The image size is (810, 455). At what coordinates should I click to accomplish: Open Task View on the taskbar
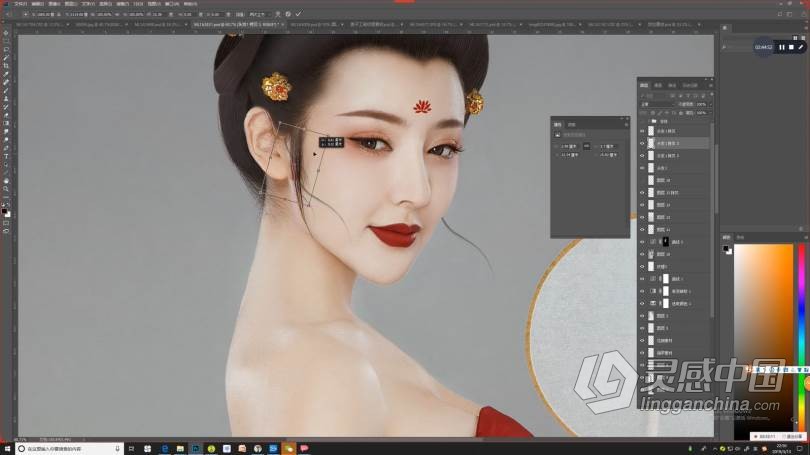click(131, 449)
